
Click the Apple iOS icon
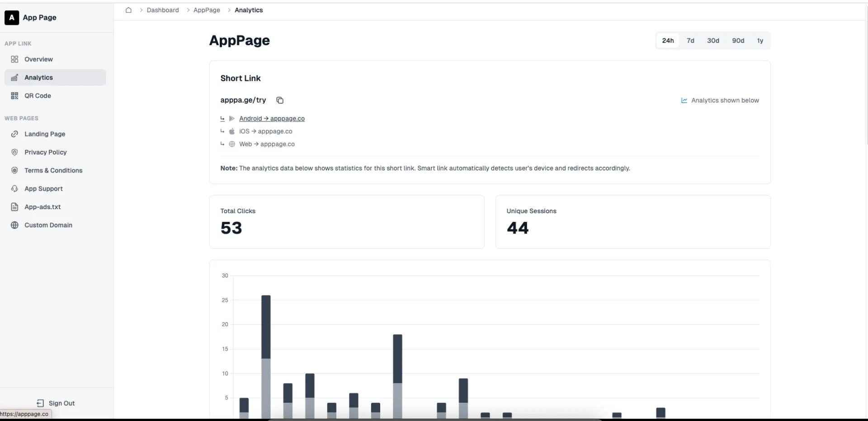coord(232,131)
